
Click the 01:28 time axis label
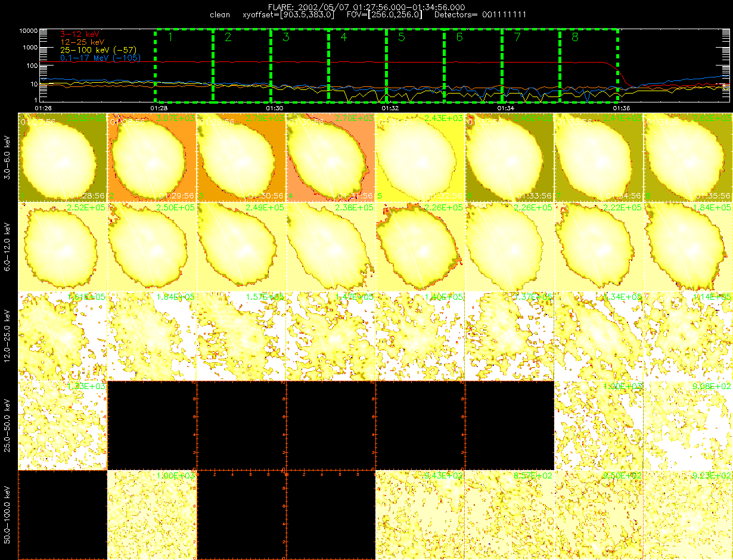click(158, 108)
